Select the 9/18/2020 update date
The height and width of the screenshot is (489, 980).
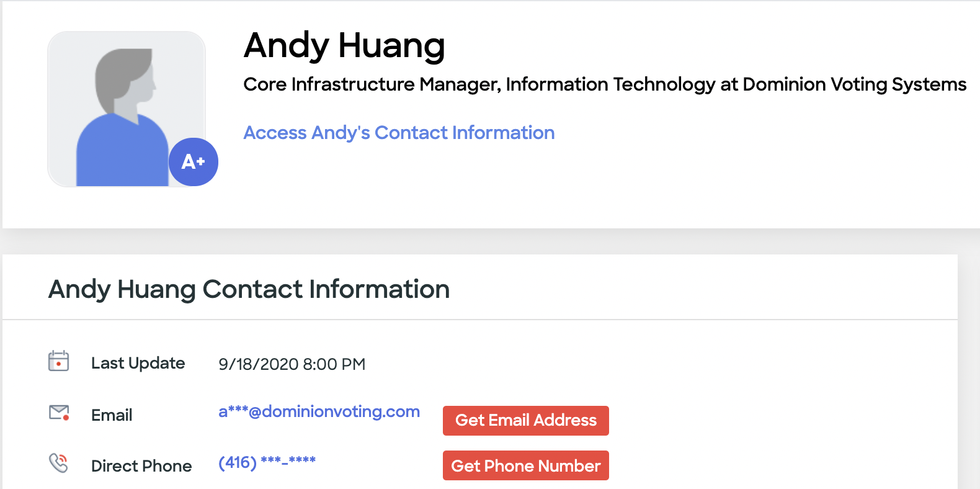259,364
